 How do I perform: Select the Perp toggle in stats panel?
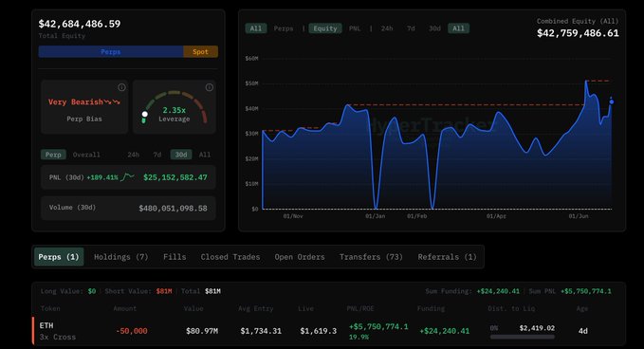tap(53, 155)
